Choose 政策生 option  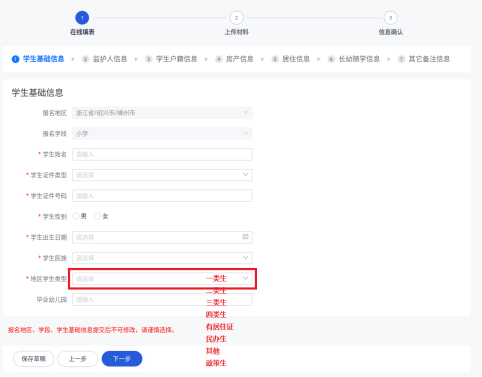point(216,363)
